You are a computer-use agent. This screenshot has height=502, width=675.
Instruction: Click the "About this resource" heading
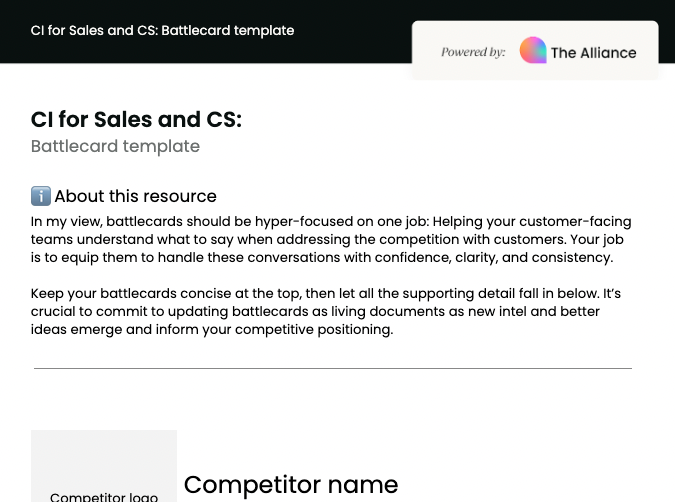point(135,196)
